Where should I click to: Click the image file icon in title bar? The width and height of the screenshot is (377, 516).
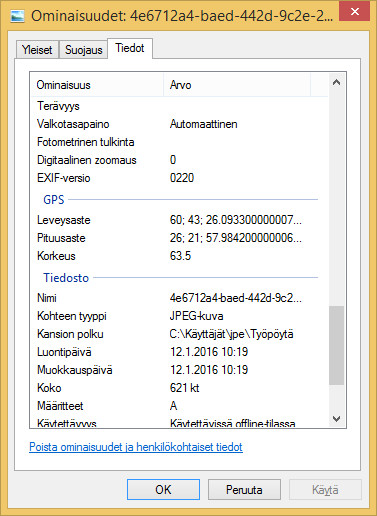pos(17,16)
